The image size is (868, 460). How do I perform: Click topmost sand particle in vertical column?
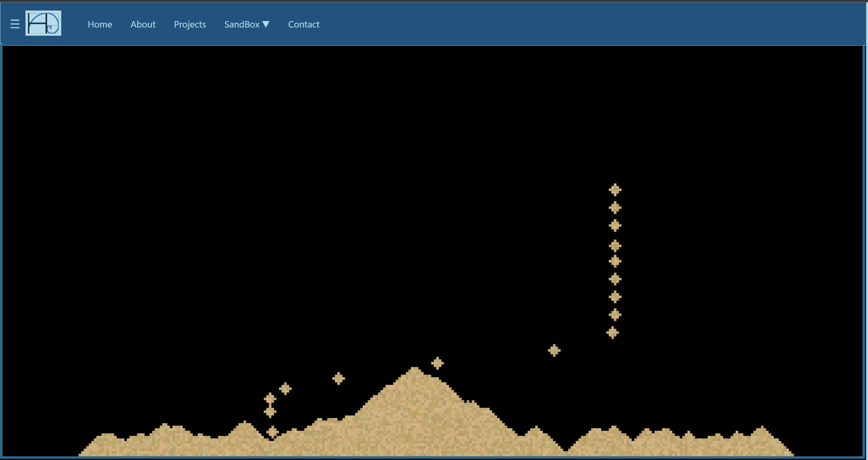[x=615, y=190]
